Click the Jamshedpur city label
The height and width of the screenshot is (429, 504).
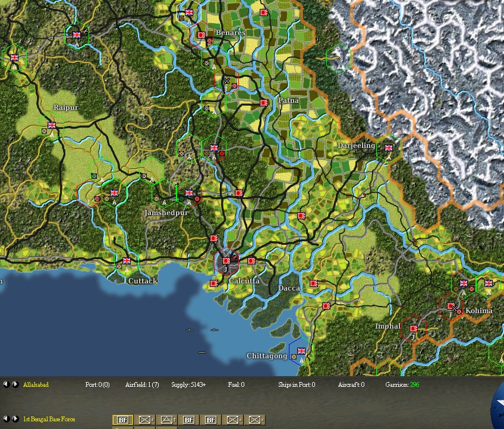(166, 213)
